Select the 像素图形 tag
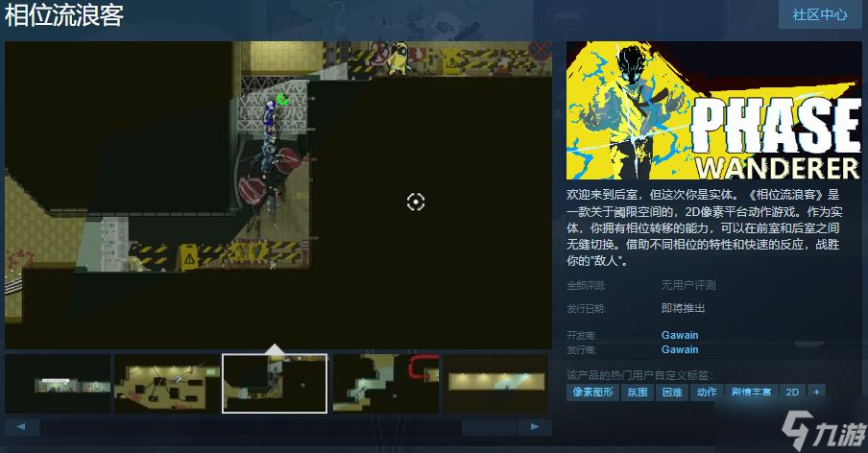 tap(592, 392)
